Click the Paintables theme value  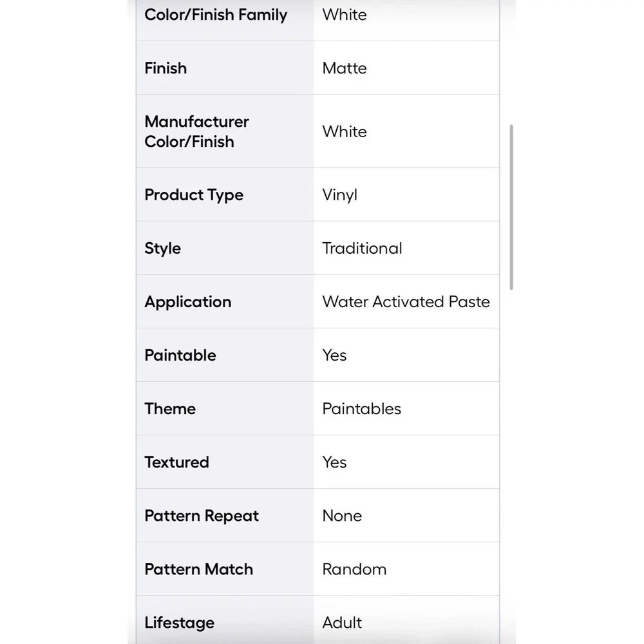point(361,409)
